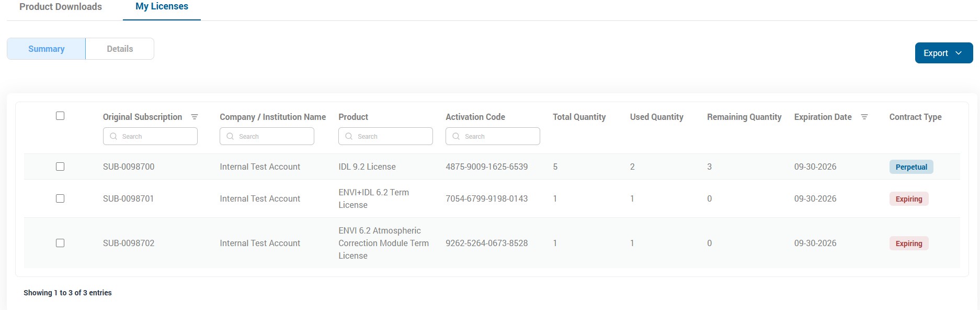Click the Expiring badge for SUB-0098701
The width and height of the screenshot is (980, 310).
(x=909, y=199)
